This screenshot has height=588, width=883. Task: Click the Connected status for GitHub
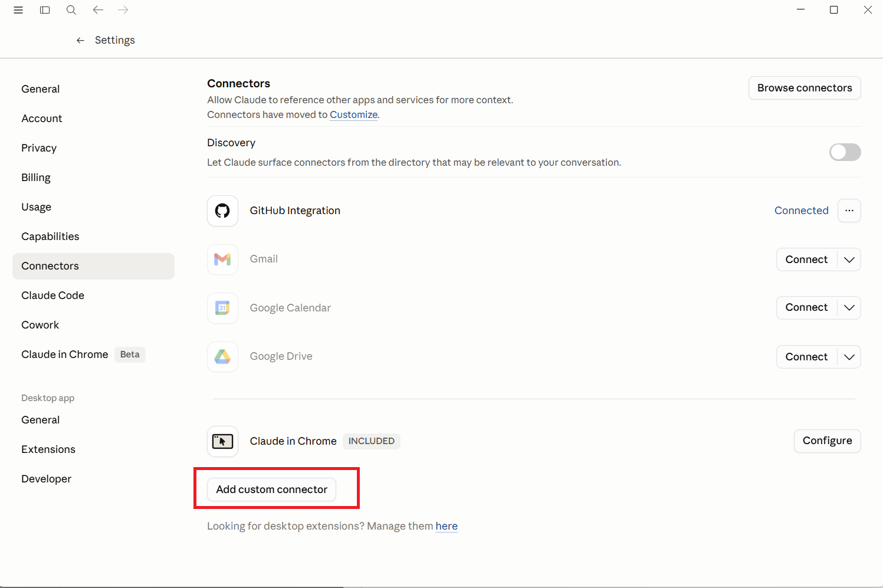(801, 211)
